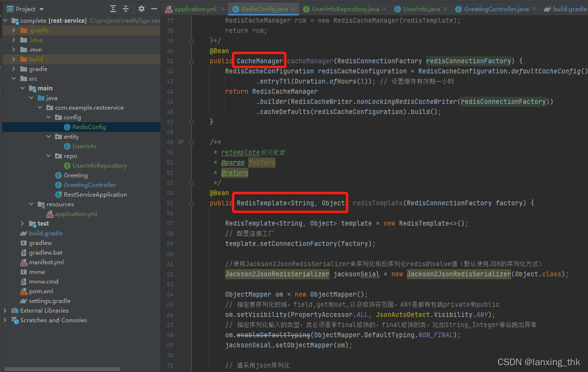Click the External Libraries icon
The height and width of the screenshot is (372, 588).
point(15,311)
